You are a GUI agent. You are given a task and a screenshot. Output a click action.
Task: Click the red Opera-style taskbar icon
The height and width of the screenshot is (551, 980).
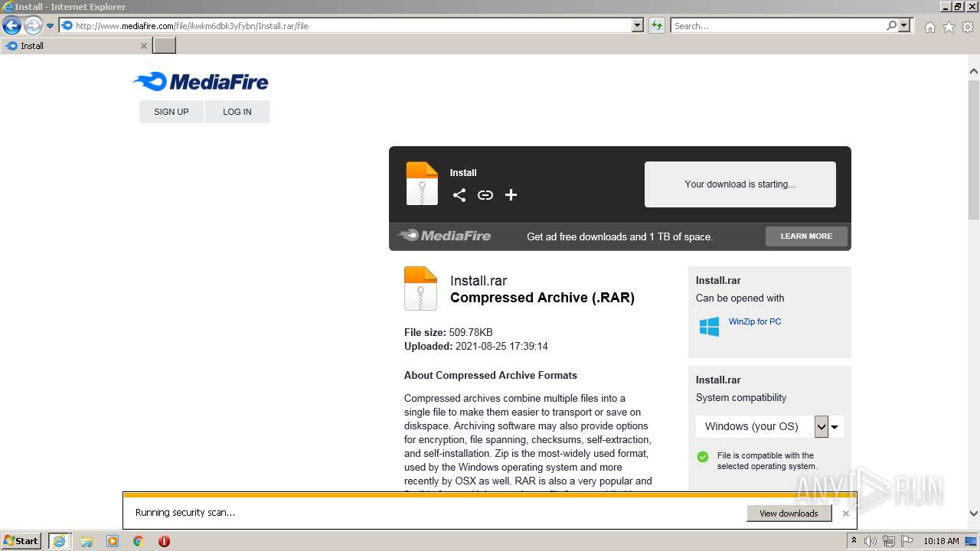(164, 541)
